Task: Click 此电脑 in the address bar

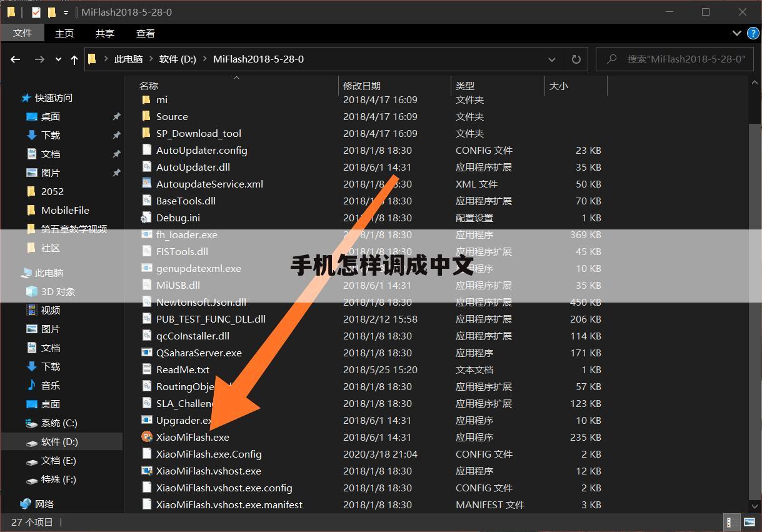Action: point(128,59)
